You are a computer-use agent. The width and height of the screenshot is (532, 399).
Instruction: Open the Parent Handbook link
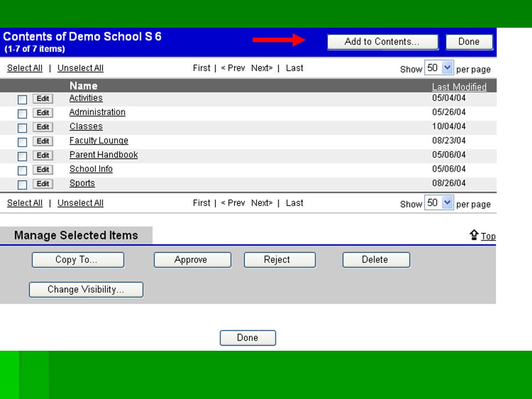[x=104, y=155]
